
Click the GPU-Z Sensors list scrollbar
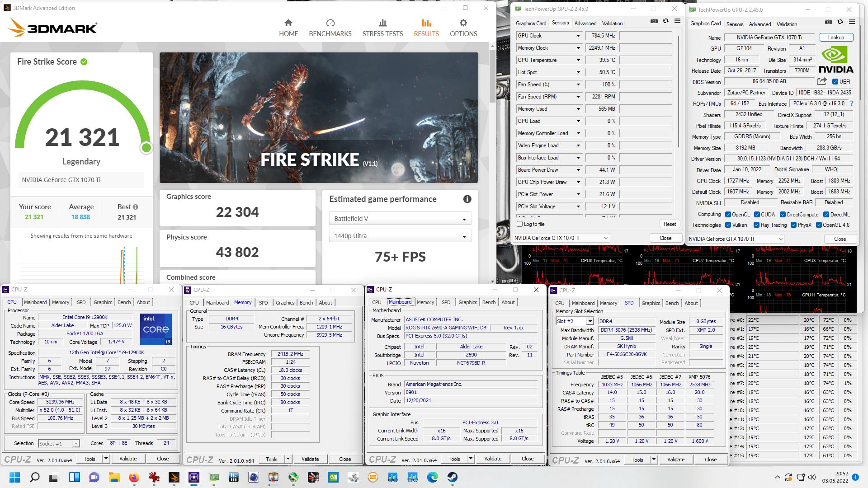tap(679, 90)
